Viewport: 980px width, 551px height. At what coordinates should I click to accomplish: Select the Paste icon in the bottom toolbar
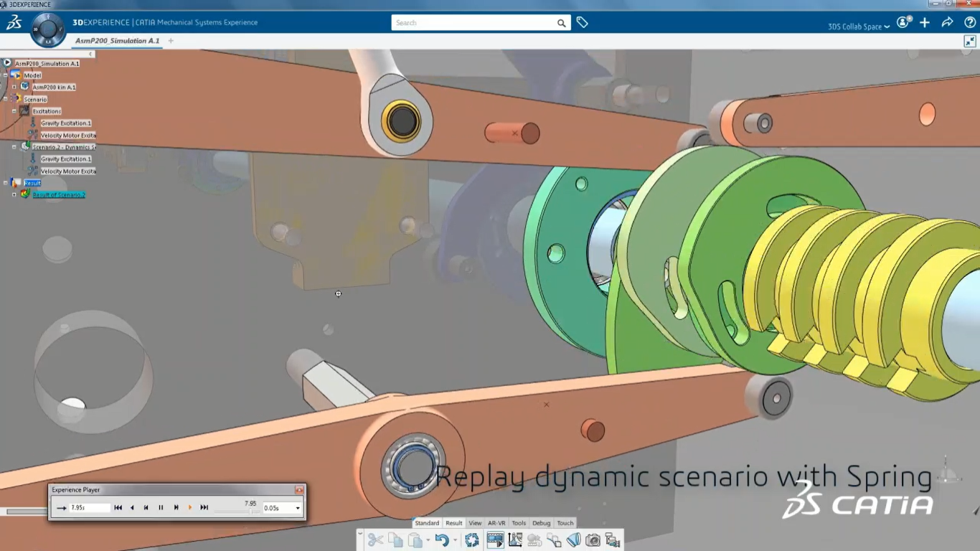pyautogui.click(x=416, y=540)
